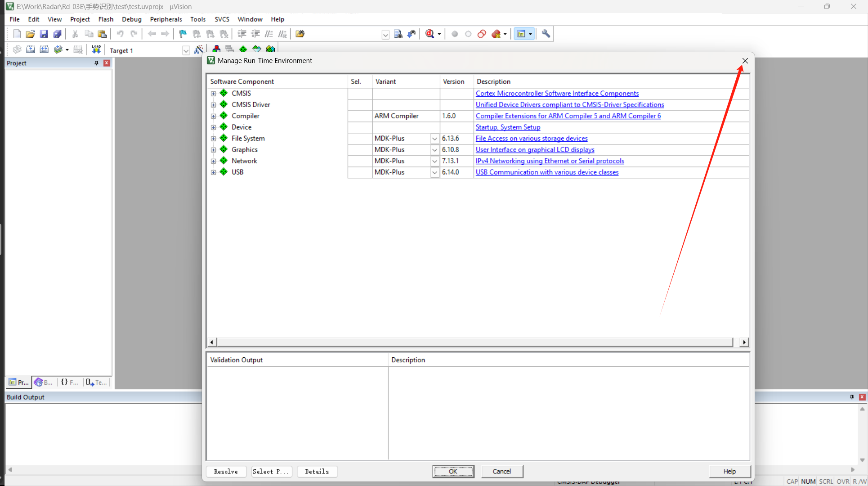868x486 pixels.
Task: Open Options for Target wand icon
Action: (198, 49)
